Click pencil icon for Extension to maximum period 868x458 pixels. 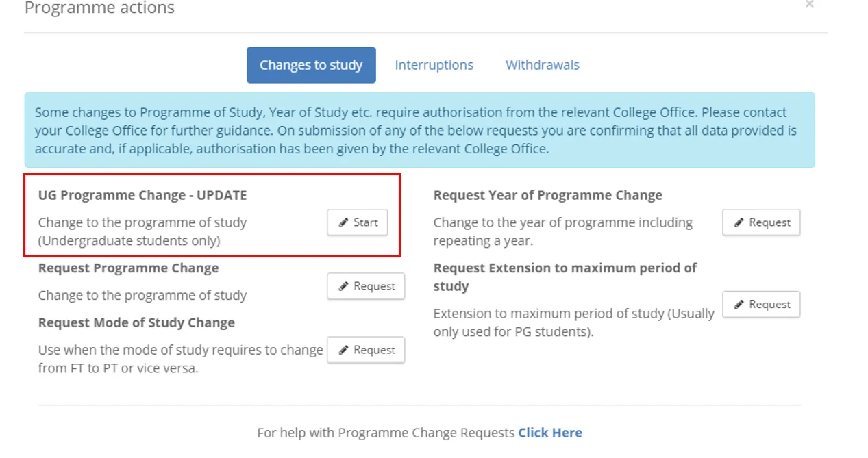pos(739,305)
